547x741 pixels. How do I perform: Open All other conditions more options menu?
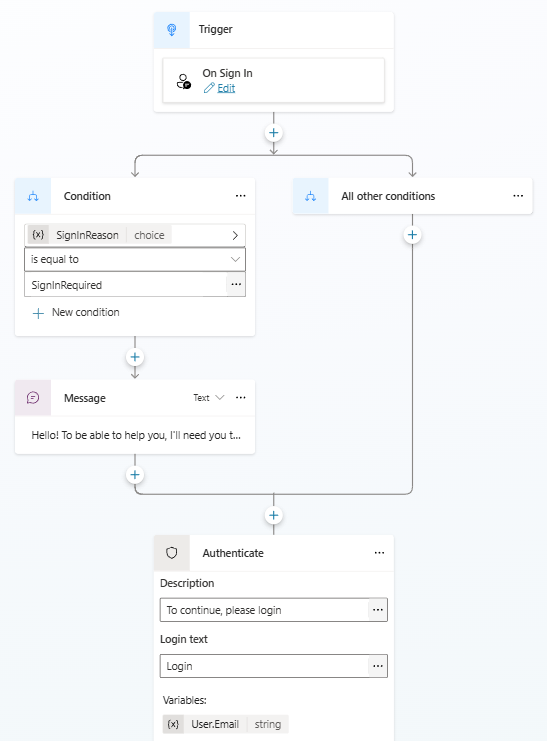click(518, 196)
